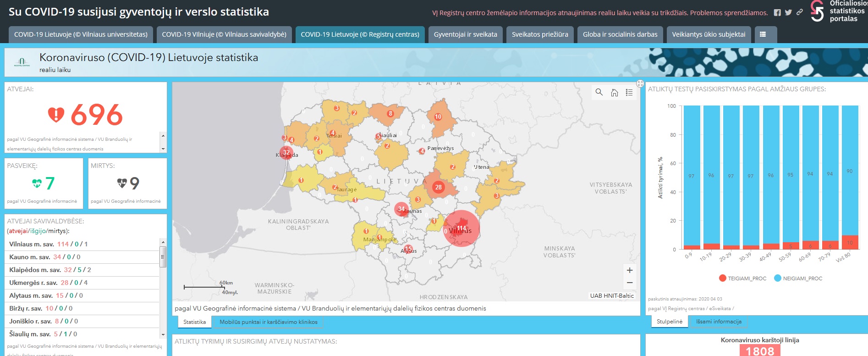The height and width of the screenshot is (356, 868).
Task: Expand the map to full screen
Action: point(640,83)
